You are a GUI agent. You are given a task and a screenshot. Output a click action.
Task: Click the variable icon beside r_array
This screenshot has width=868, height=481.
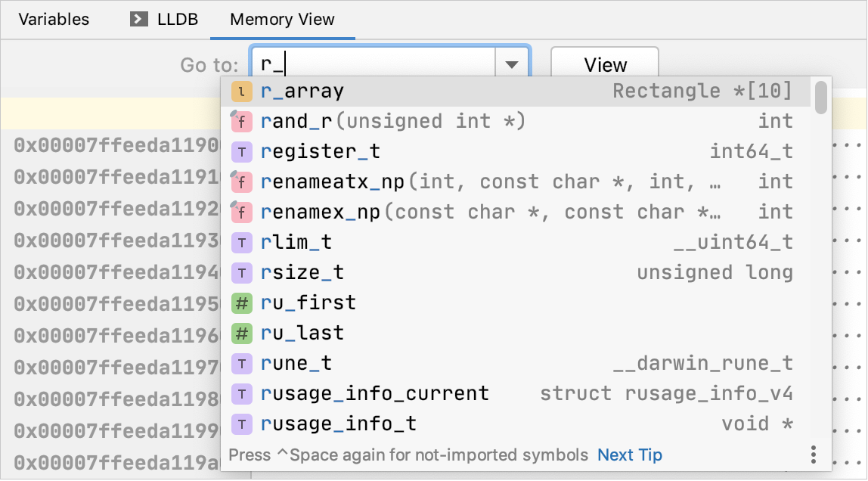(x=240, y=91)
